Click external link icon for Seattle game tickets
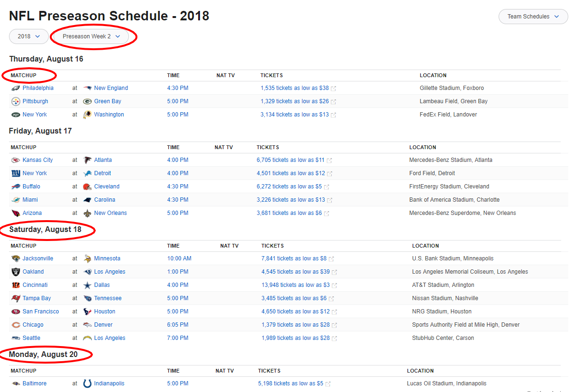The width and height of the screenshot is (573, 392). pyautogui.click(x=335, y=339)
